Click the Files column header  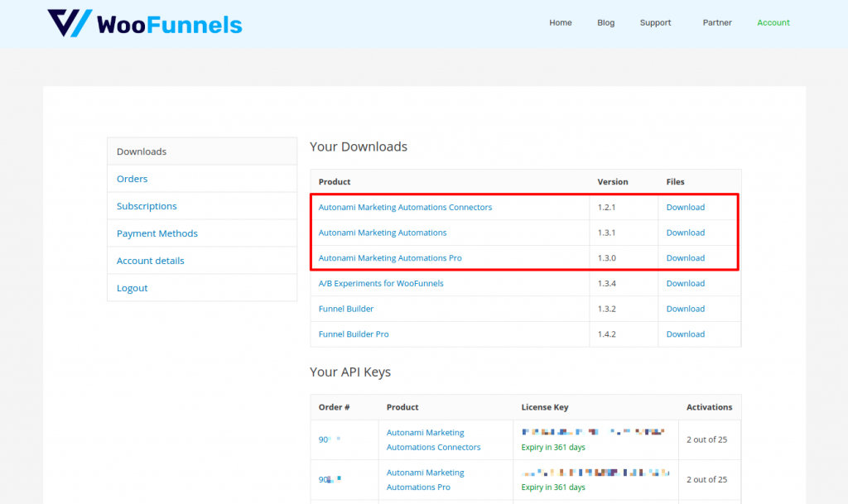[x=675, y=181]
